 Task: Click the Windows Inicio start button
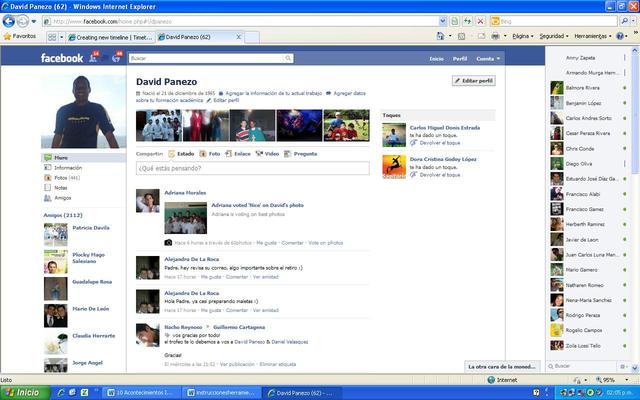point(25,393)
